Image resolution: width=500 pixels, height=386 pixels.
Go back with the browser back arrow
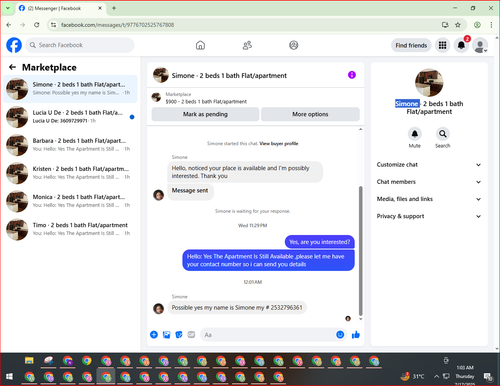(9, 25)
